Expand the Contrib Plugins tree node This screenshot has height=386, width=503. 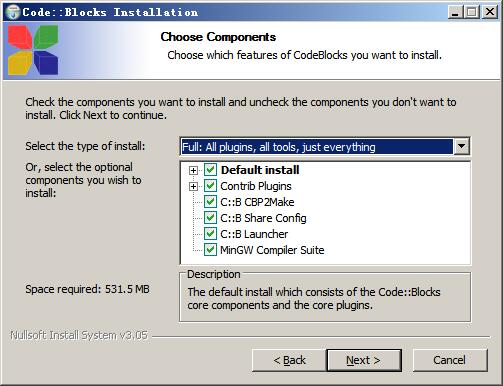pos(193,186)
